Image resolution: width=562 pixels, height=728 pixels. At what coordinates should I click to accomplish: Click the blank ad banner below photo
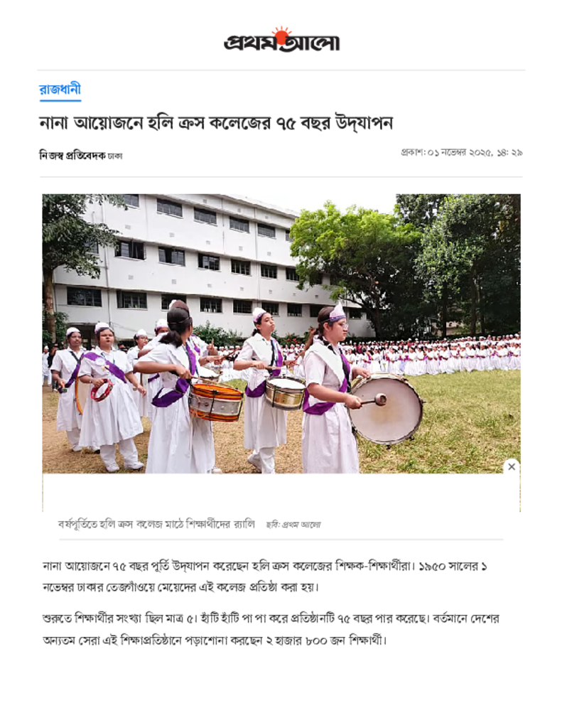(x=281, y=493)
